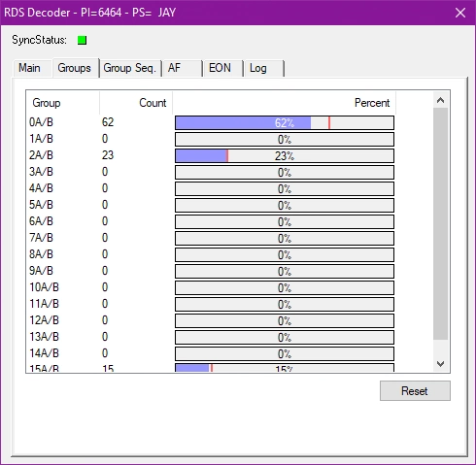Click the vertical scrollbar thumb

[440, 224]
